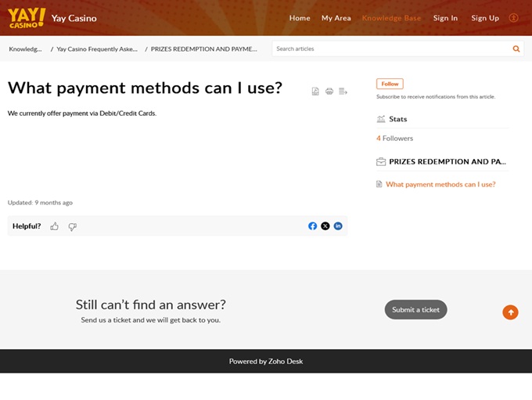This screenshot has width=532, height=400.
Task: Vote thumbs down on the article
Action: pyautogui.click(x=72, y=226)
